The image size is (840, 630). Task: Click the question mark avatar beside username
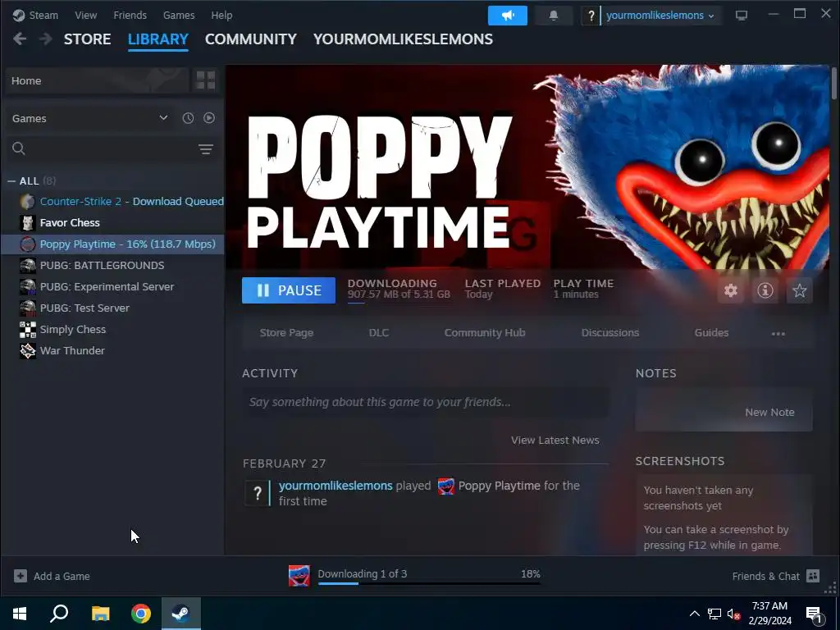point(591,16)
